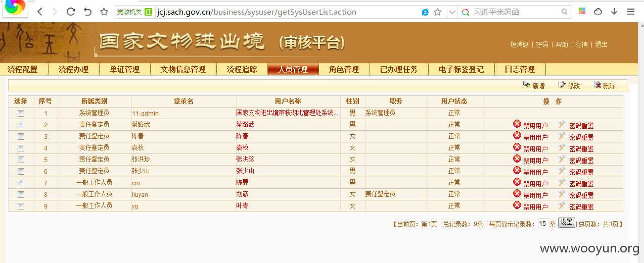
Task: Open the 文物信息管理 menu tab
Action: 183,70
